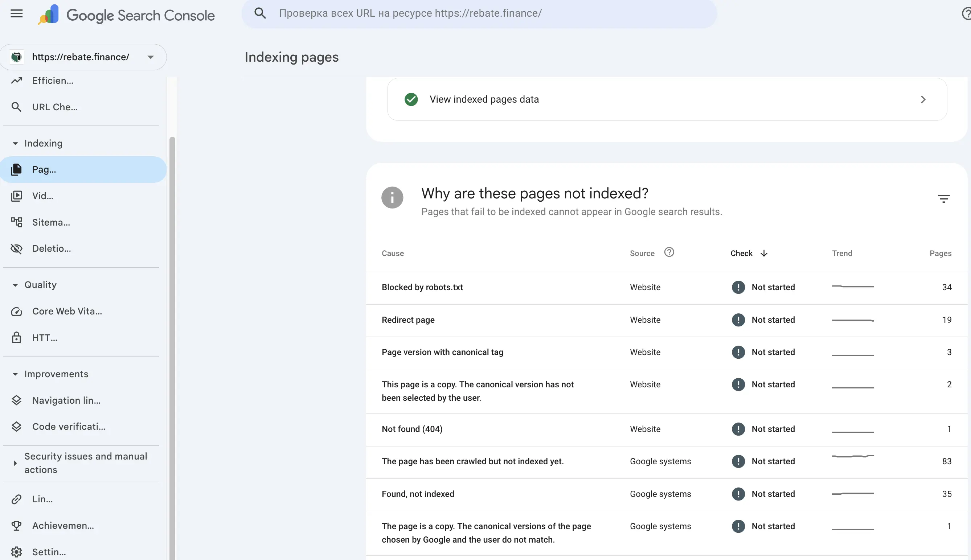
Task: Open the Core Web Vitals gauge icon
Action: pos(17,311)
